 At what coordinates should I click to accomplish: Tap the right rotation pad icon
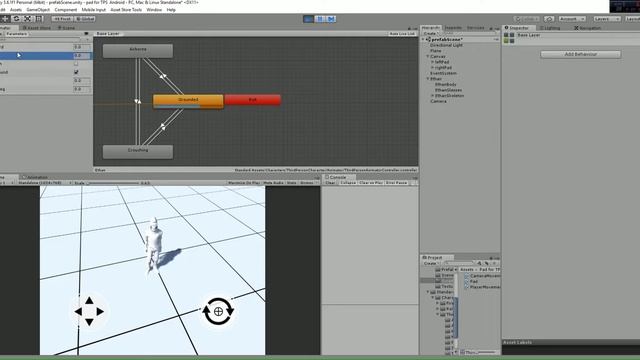tap(218, 311)
